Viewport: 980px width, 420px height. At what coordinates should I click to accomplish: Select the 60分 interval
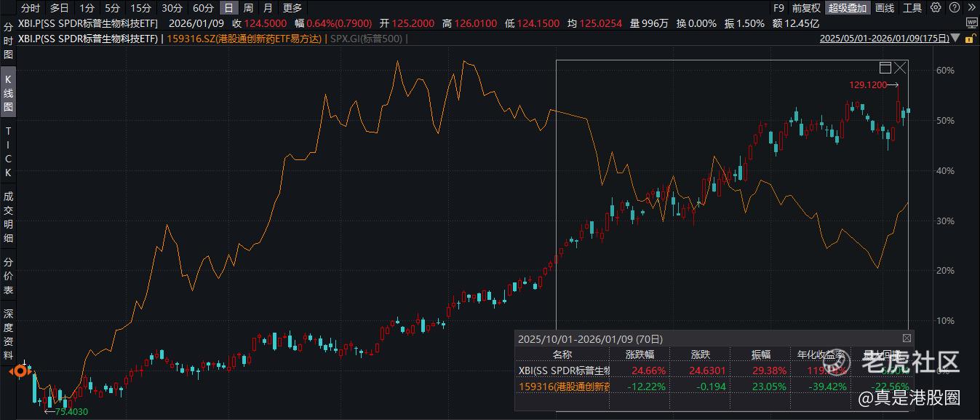[203, 8]
